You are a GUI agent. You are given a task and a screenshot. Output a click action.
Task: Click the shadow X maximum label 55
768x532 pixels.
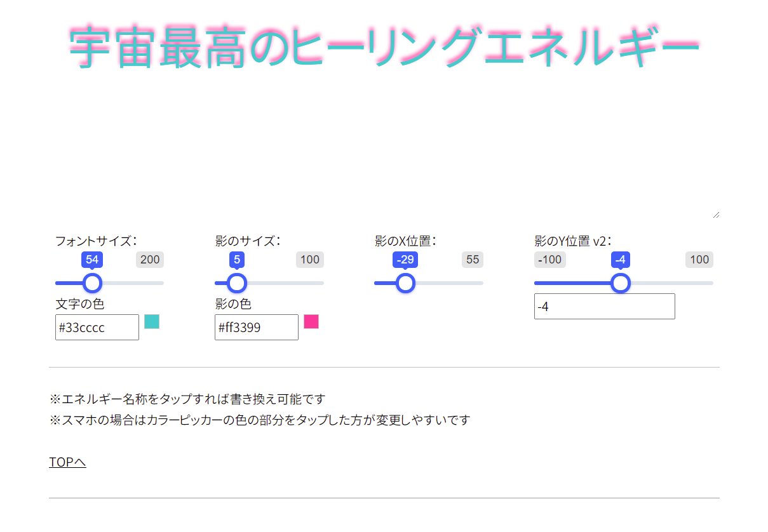coord(473,260)
